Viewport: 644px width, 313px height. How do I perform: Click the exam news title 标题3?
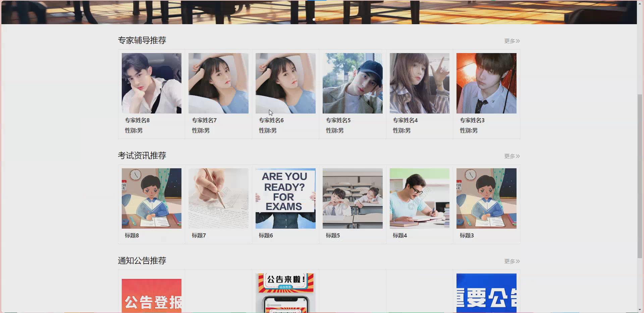pyautogui.click(x=467, y=235)
